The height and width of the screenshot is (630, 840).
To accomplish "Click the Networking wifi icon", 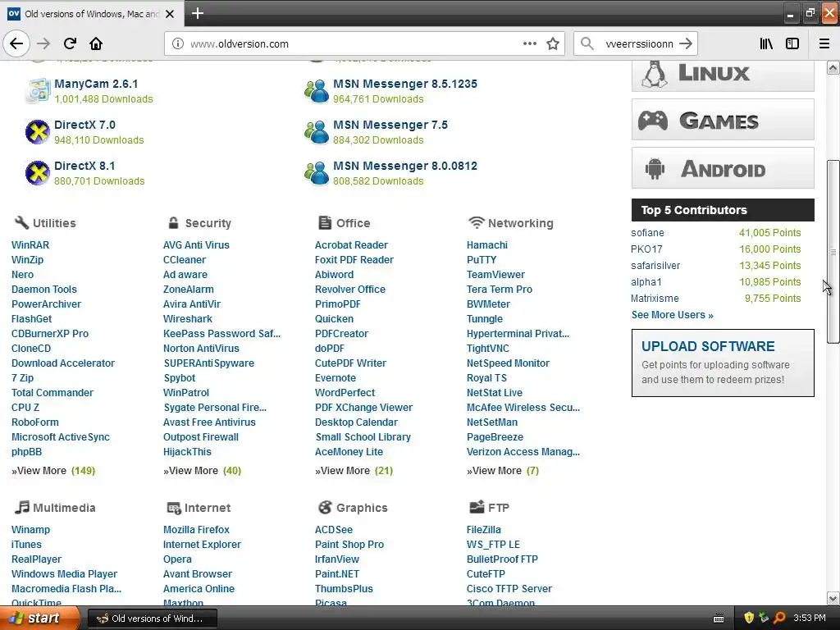I will (x=477, y=222).
